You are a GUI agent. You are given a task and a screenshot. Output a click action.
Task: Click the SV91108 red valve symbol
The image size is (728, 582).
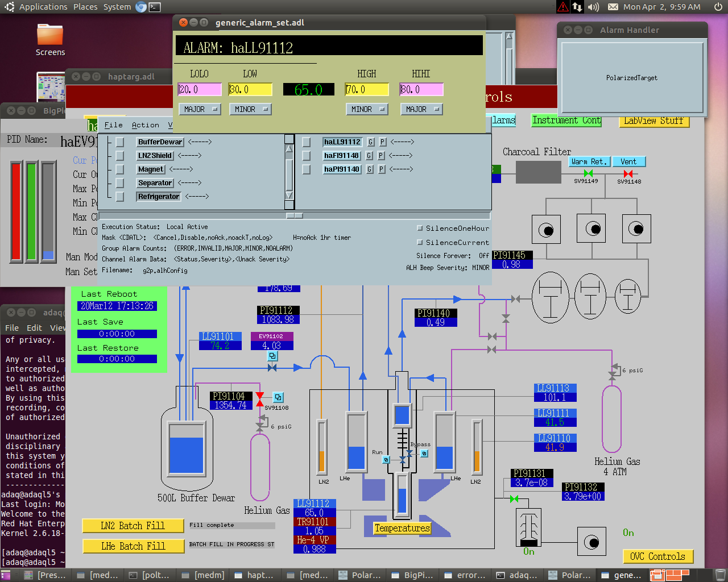click(x=260, y=399)
